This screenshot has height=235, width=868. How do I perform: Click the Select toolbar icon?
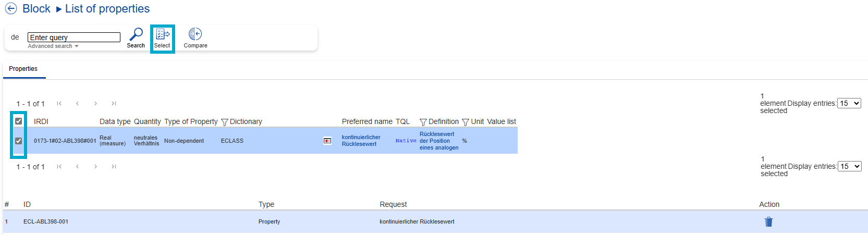(x=162, y=35)
